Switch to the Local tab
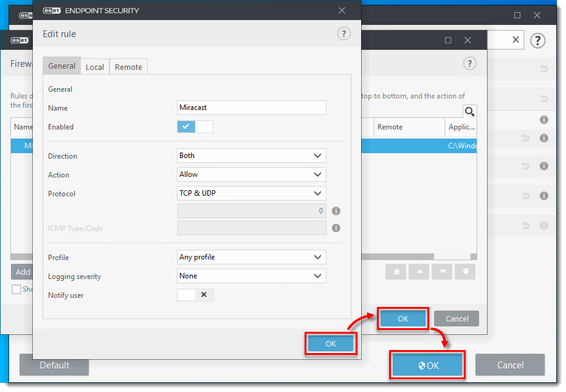Screen dimensions: 566x392 (x=95, y=67)
